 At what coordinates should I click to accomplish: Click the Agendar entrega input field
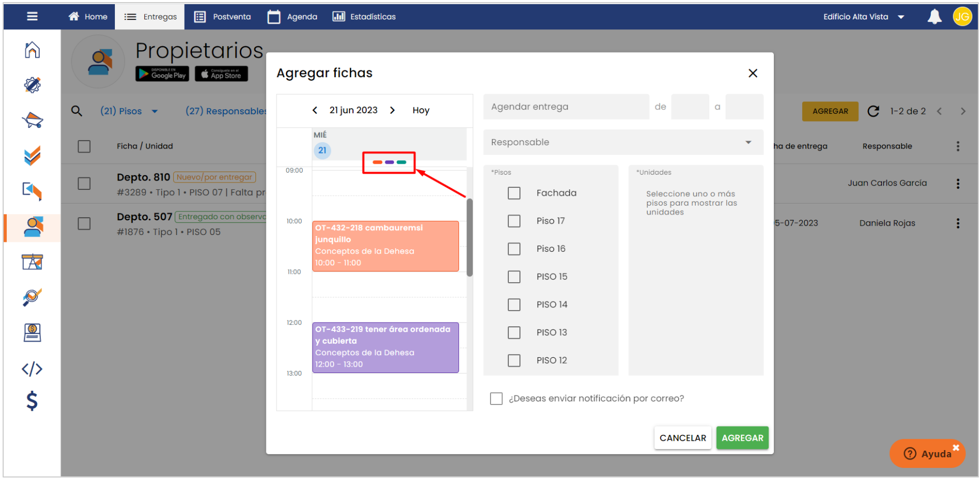pyautogui.click(x=566, y=107)
